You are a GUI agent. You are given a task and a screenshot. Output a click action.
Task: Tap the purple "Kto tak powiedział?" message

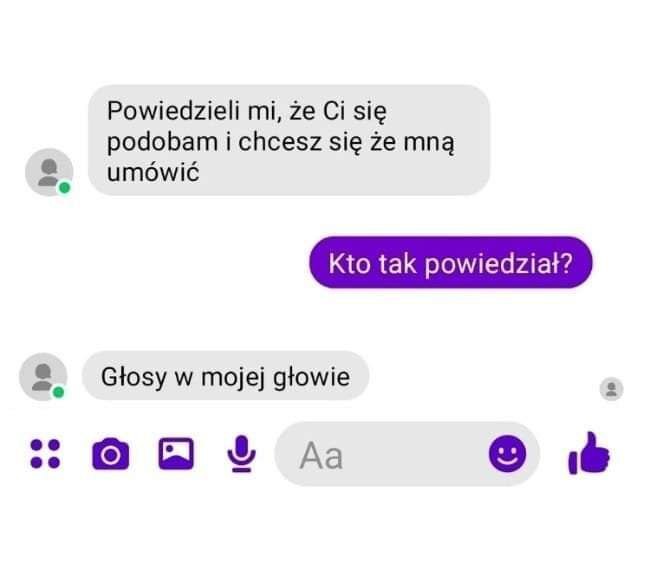[x=451, y=262]
